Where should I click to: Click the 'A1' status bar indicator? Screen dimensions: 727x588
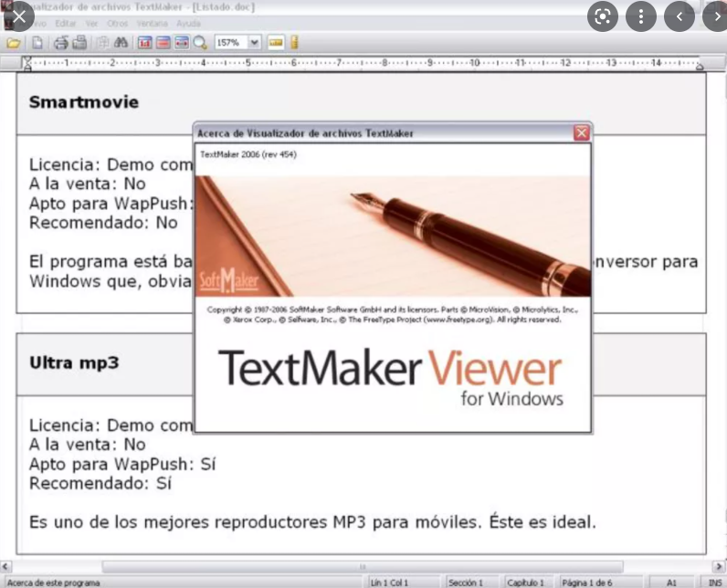click(671, 583)
